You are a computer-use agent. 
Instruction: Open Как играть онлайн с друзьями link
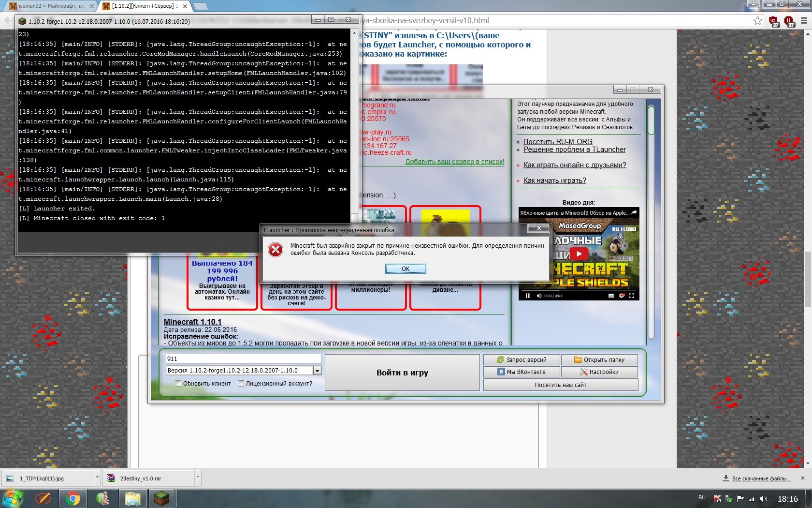click(x=575, y=165)
